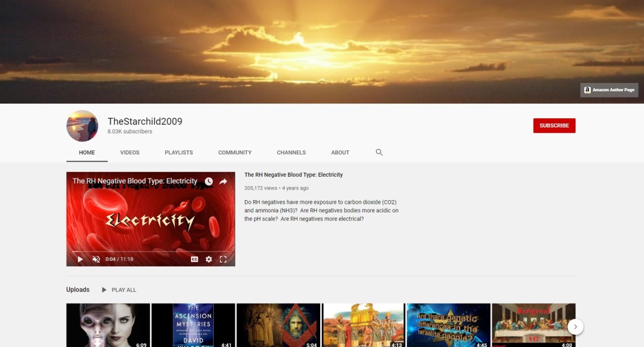The height and width of the screenshot is (347, 644).
Task: Go to the Community tab
Action: click(x=235, y=153)
